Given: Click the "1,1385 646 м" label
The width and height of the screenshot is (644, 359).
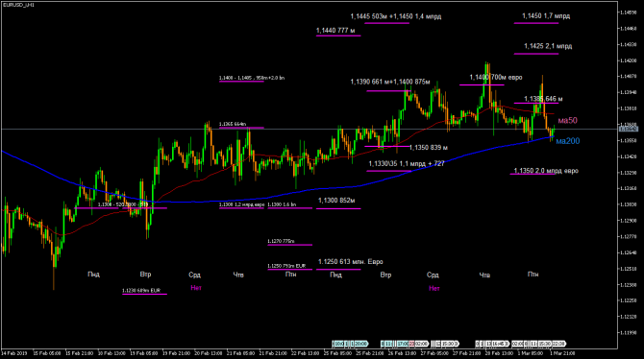Looking at the screenshot, I should click(x=543, y=99).
